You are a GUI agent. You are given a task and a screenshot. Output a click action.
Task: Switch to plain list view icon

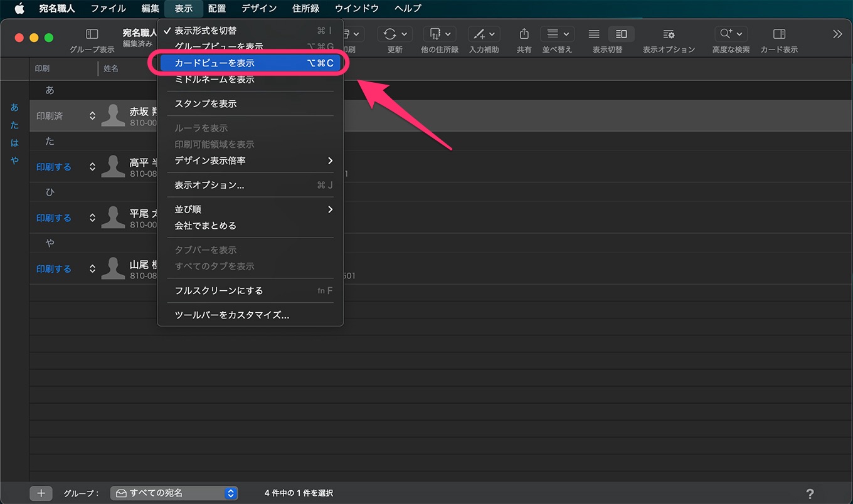point(594,34)
